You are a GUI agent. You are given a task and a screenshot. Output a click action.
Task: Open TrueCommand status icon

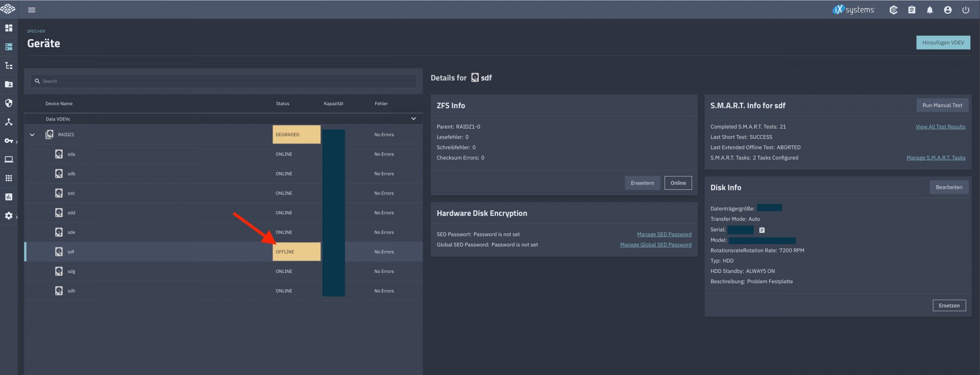(893, 10)
